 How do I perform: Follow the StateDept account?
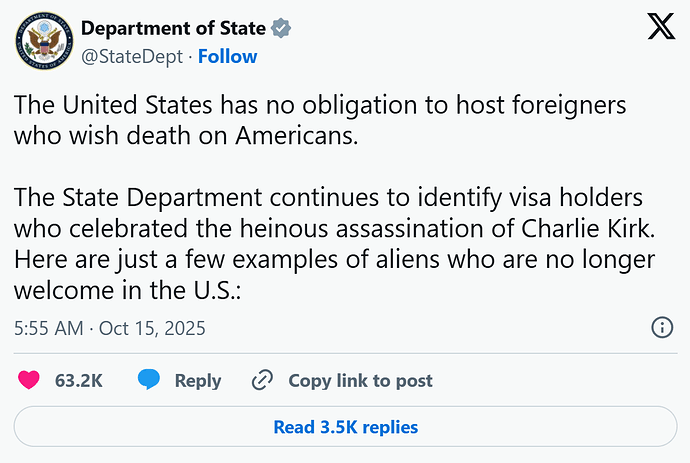pyautogui.click(x=227, y=57)
